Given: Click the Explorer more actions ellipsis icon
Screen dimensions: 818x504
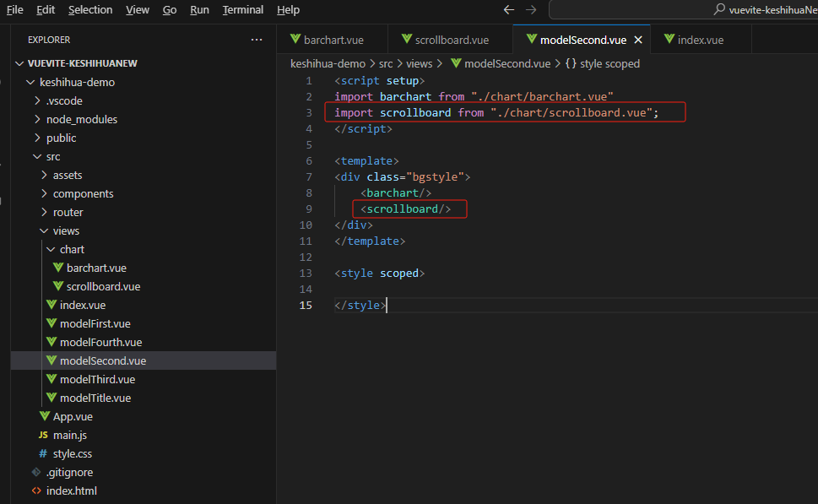Looking at the screenshot, I should (x=257, y=40).
